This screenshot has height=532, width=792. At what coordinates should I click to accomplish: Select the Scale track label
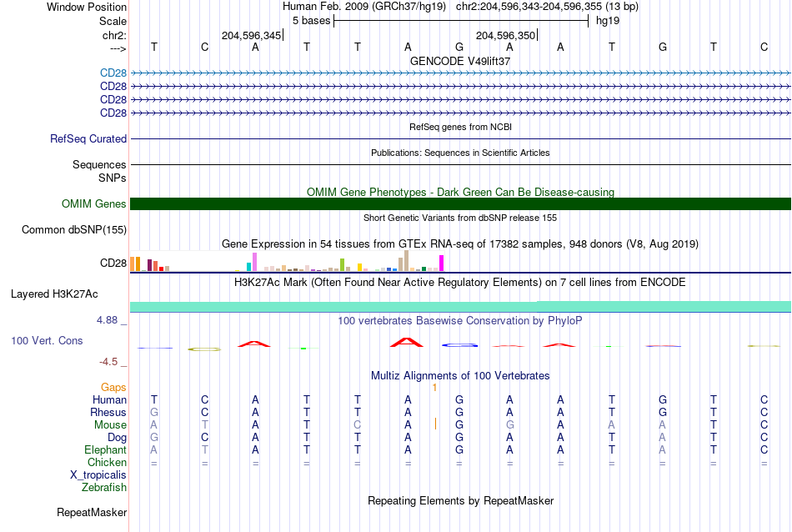[113, 21]
